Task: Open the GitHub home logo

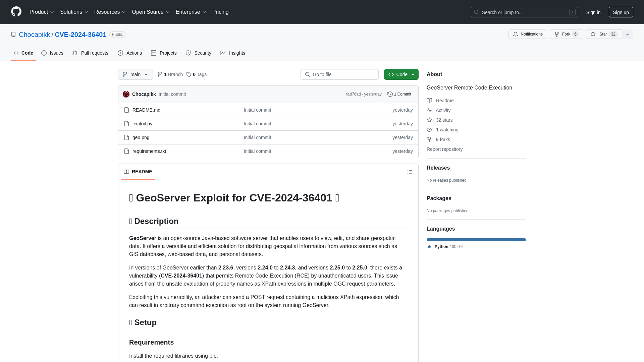Action: pos(16,12)
